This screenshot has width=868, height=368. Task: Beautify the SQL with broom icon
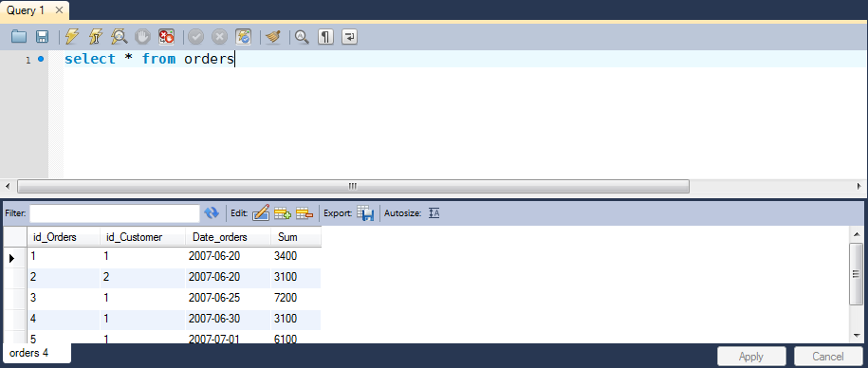(x=273, y=37)
